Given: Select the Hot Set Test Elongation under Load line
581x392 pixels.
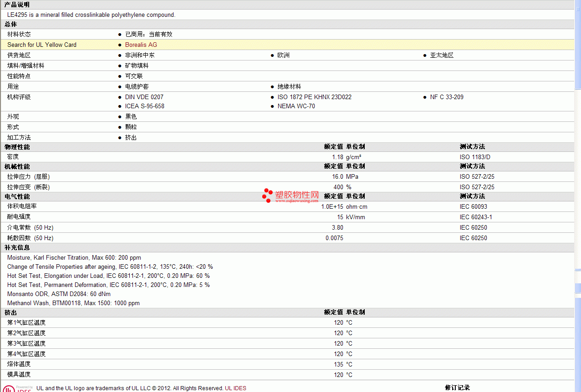Looking at the screenshot, I should (108, 276).
